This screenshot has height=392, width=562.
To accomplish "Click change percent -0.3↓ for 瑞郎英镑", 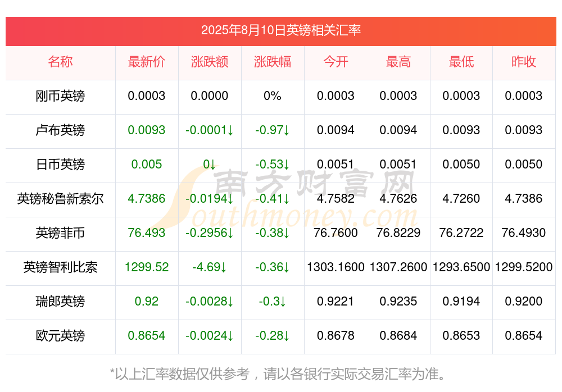I will tap(273, 302).
